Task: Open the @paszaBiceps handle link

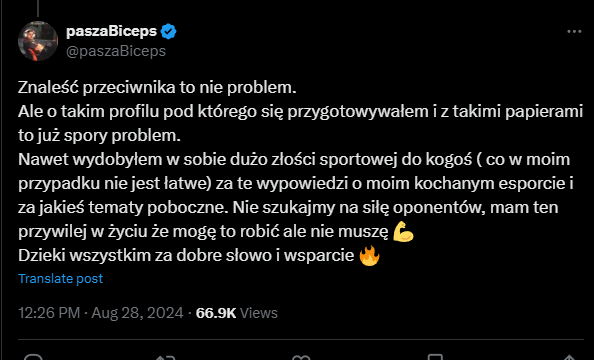Action: [116, 51]
